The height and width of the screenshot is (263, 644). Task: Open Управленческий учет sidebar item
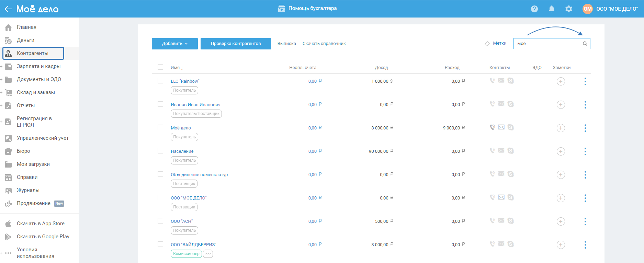(43, 138)
